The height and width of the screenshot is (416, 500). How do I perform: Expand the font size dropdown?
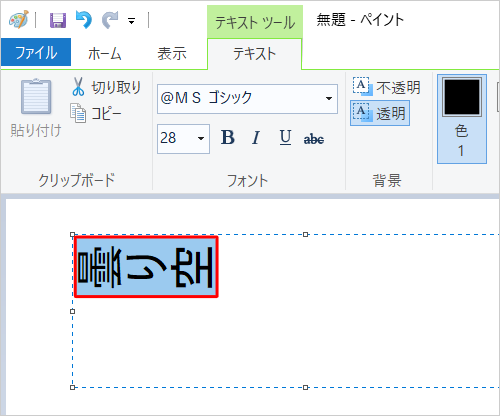201,139
